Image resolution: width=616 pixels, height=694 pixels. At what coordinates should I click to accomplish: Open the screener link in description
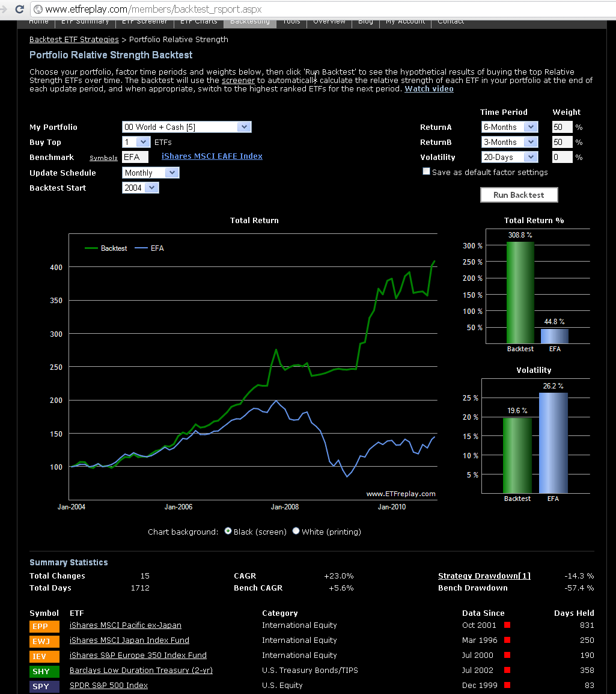(x=238, y=81)
